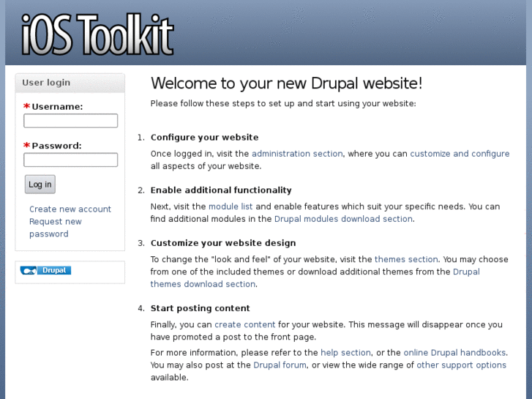Click the Log in button
Image resolution: width=532 pixels, height=399 pixels.
40,184
